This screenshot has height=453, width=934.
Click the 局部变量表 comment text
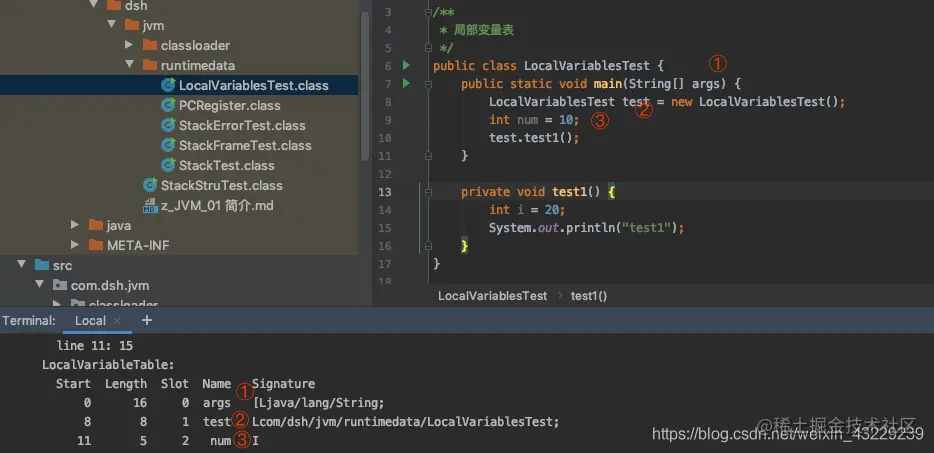(484, 30)
